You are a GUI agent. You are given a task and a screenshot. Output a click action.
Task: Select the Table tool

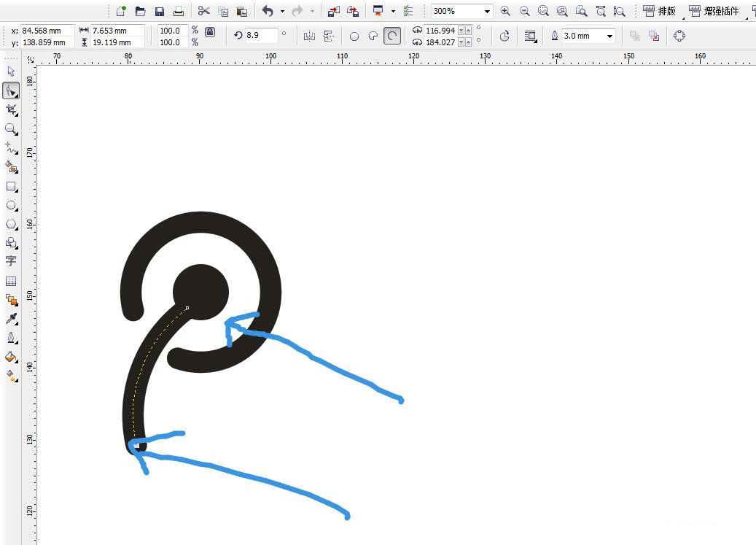coord(11,281)
